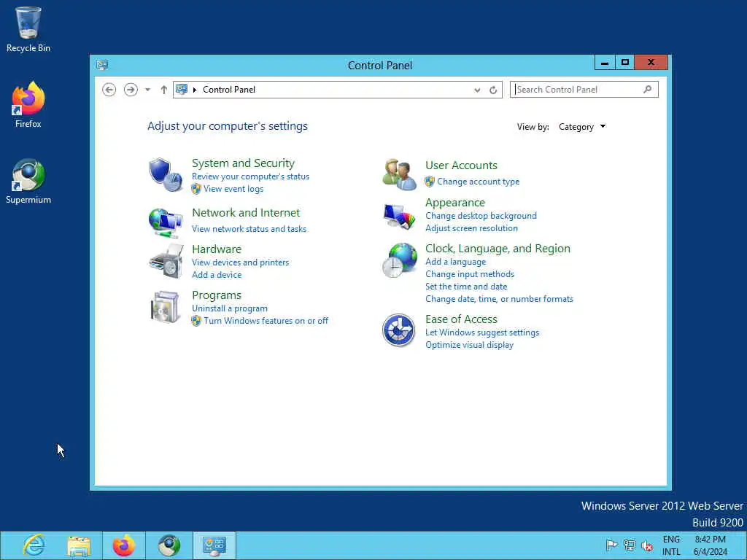Expand the address bar previous locations chevron
The width and height of the screenshot is (747, 560).
477,90
